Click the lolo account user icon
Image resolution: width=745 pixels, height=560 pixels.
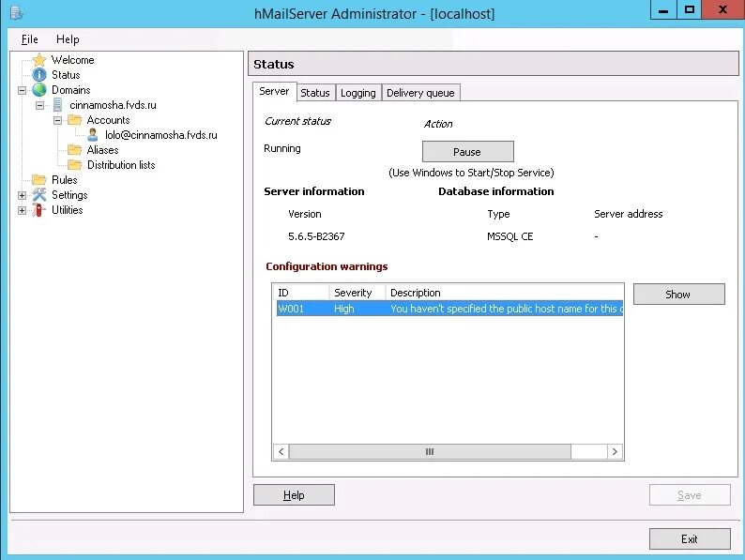point(93,135)
